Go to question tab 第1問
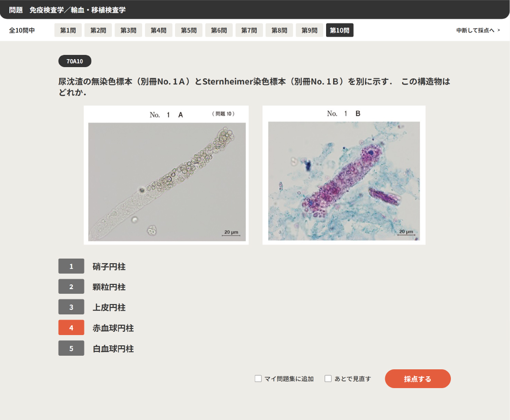 click(x=68, y=30)
